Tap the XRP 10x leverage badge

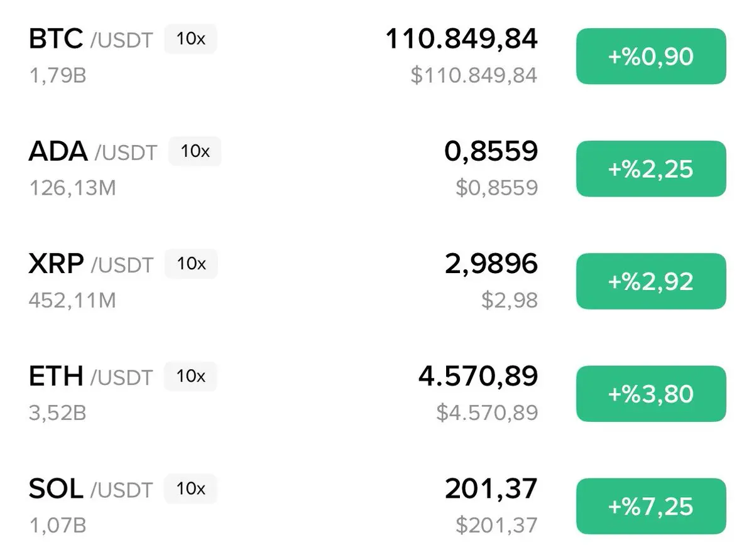point(191,264)
